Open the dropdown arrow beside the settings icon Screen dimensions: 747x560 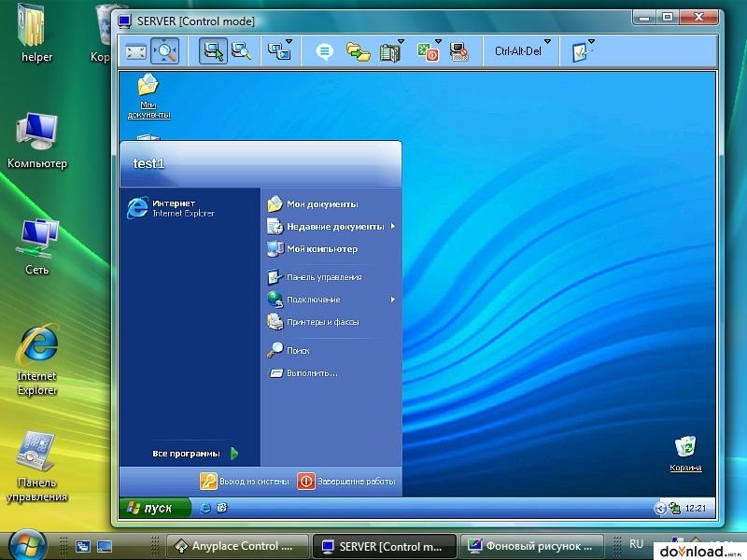coord(592,41)
